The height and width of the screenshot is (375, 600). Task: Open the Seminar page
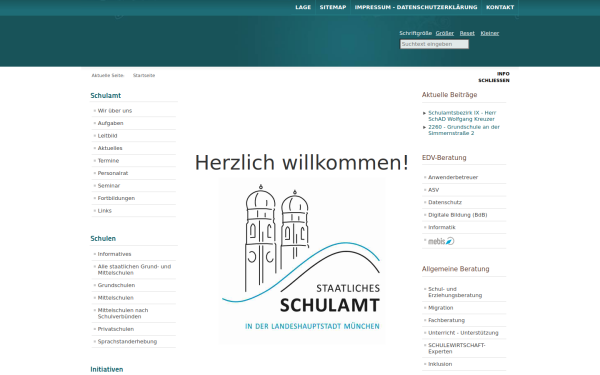(109, 186)
